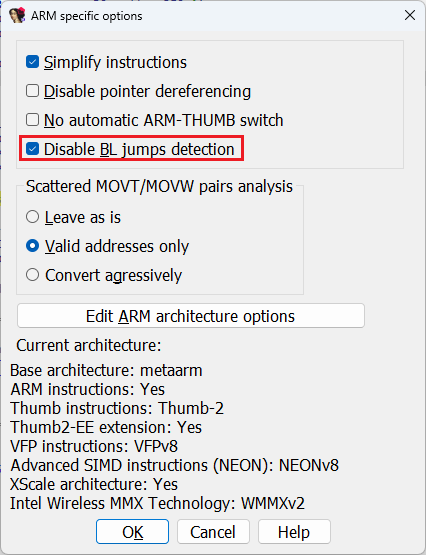Image resolution: width=426 pixels, height=555 pixels.
Task: Click the VFP instructions: VFPv8 line
Action: 94,446
